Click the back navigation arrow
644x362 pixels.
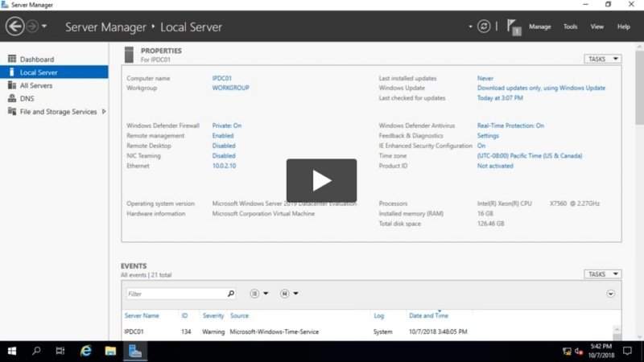(x=14, y=27)
